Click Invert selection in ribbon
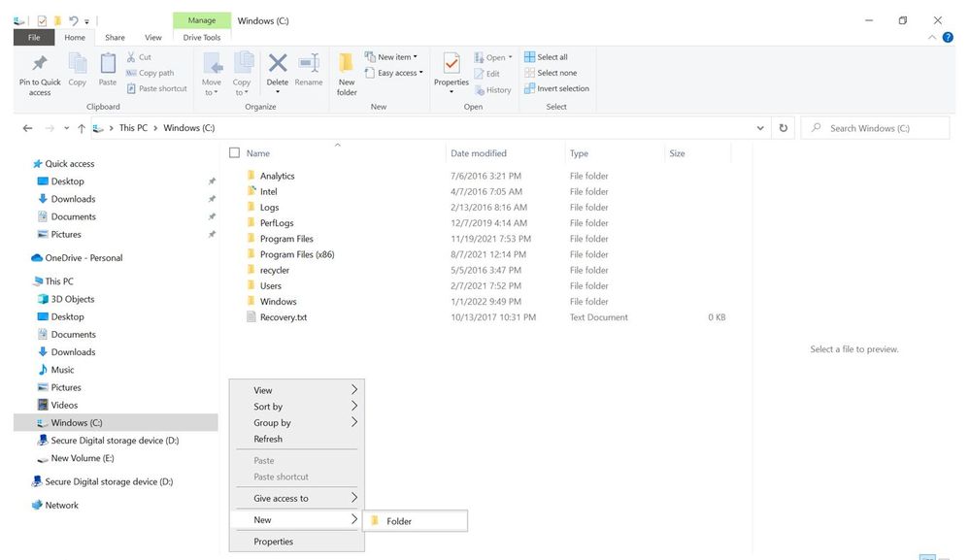 pos(556,88)
